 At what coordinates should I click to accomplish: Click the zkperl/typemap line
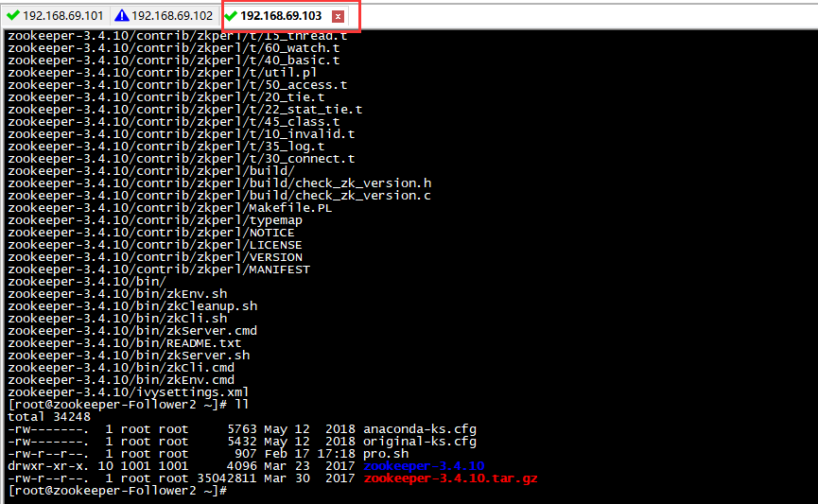pos(155,220)
